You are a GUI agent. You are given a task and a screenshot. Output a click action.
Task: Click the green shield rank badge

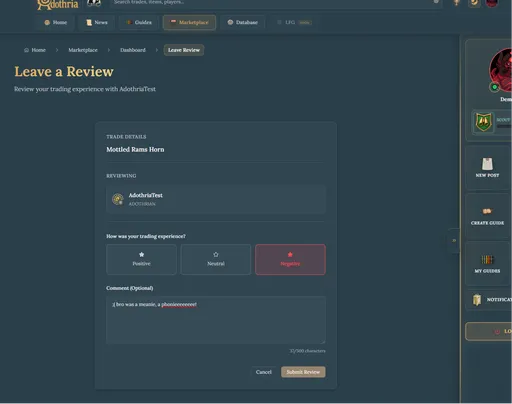[x=484, y=122]
